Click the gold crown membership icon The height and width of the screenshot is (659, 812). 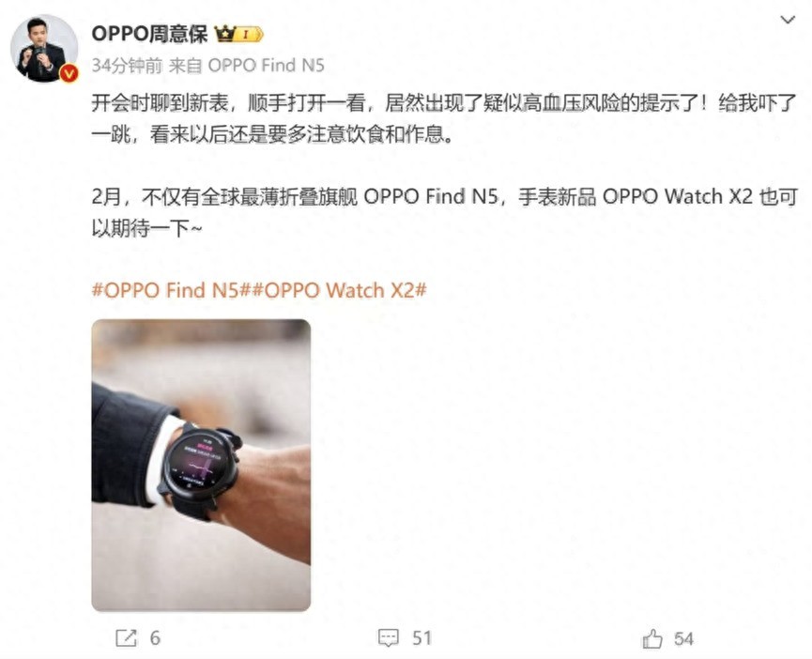[225, 34]
